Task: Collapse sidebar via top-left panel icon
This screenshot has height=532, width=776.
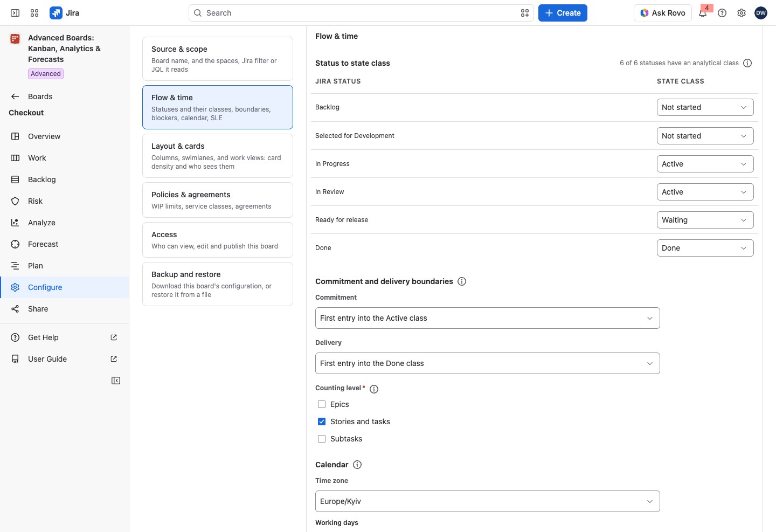Action: point(15,13)
